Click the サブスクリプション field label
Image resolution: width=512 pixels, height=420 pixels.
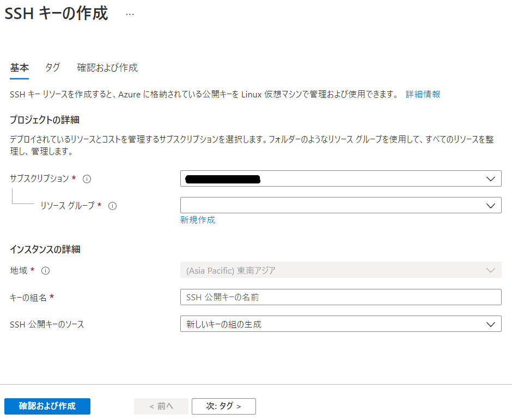[39, 178]
